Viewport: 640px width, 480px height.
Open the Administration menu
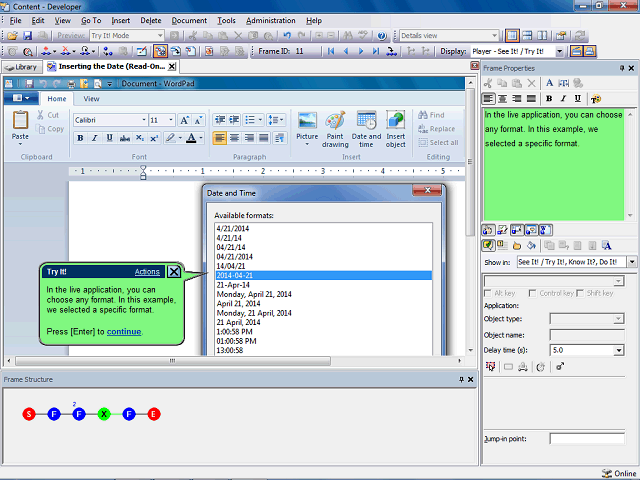pos(271,20)
